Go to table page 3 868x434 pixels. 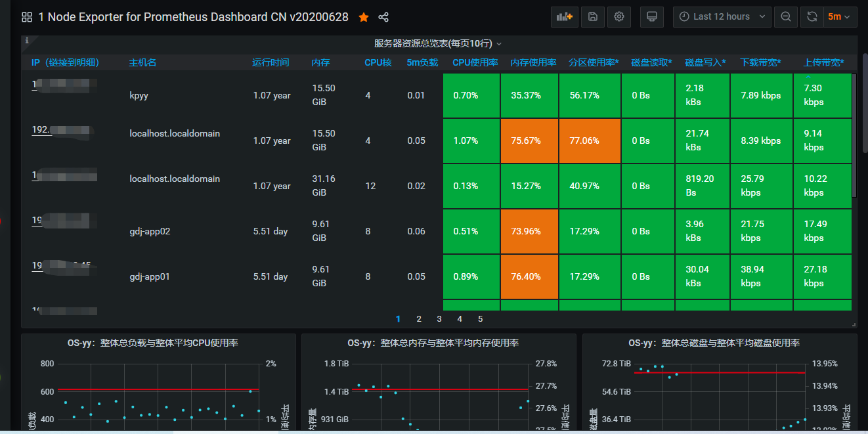coord(439,319)
